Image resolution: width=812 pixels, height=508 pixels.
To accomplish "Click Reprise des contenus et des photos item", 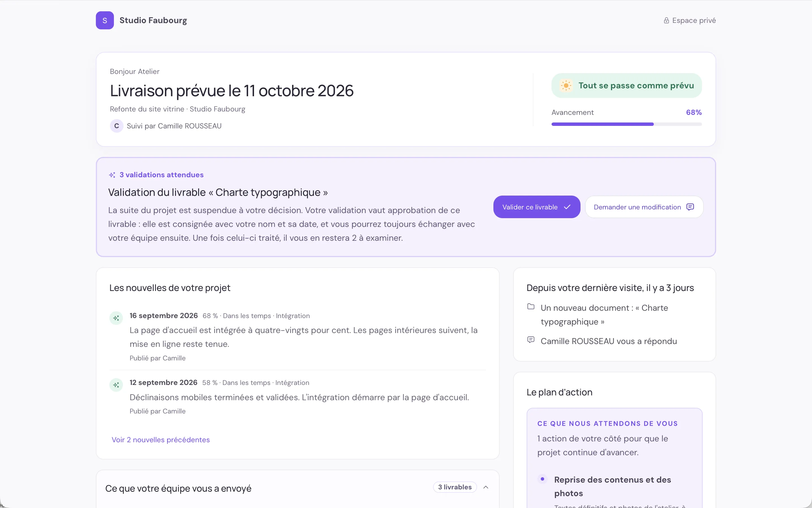I will pos(612,487).
